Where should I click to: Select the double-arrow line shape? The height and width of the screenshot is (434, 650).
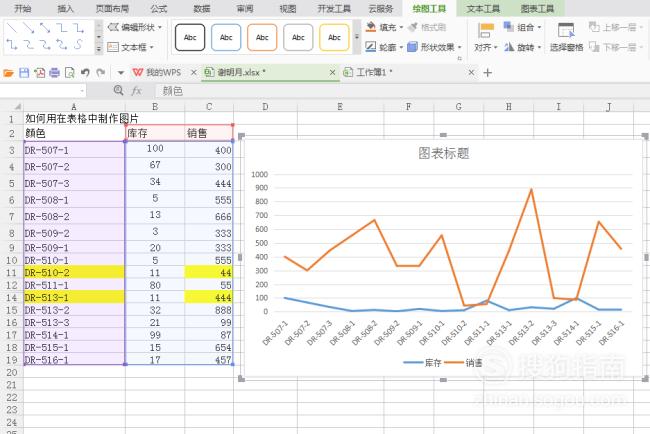(x=45, y=28)
